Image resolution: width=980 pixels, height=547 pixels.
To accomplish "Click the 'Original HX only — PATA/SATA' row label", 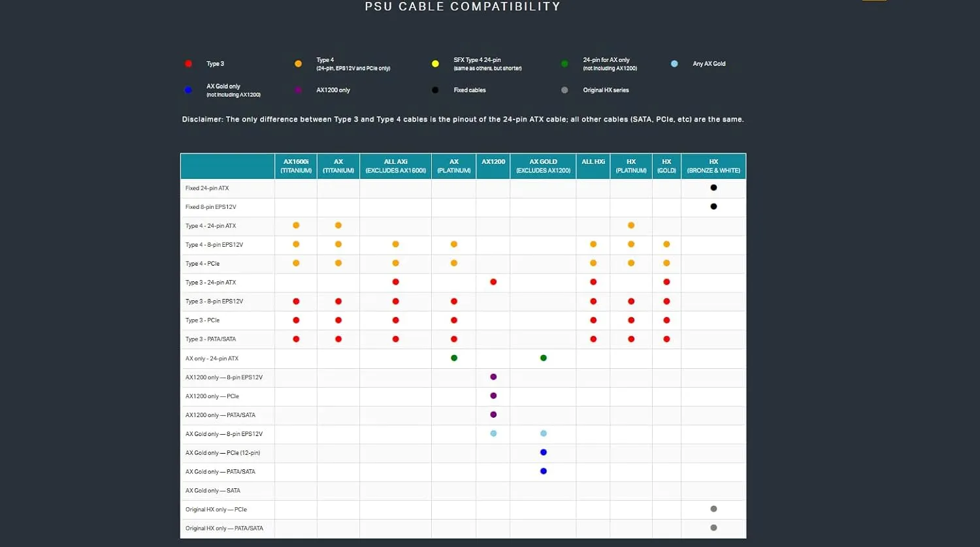I will click(x=224, y=529).
